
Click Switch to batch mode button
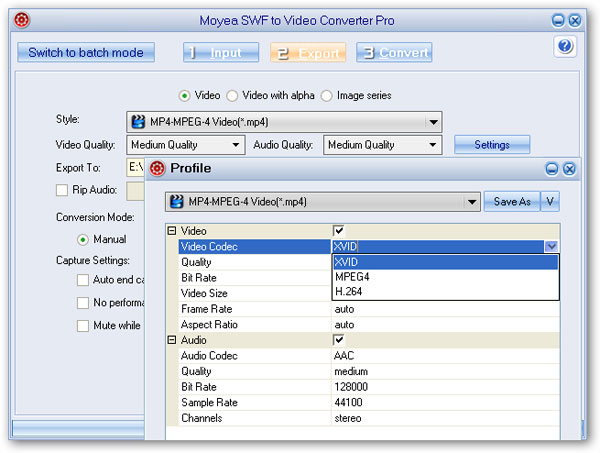tap(86, 52)
